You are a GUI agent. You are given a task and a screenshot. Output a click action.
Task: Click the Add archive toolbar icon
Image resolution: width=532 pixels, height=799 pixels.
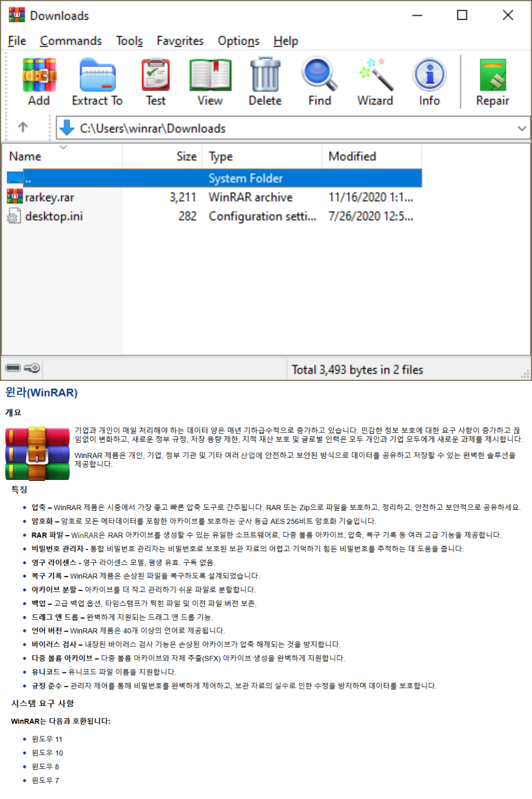pos(39,82)
